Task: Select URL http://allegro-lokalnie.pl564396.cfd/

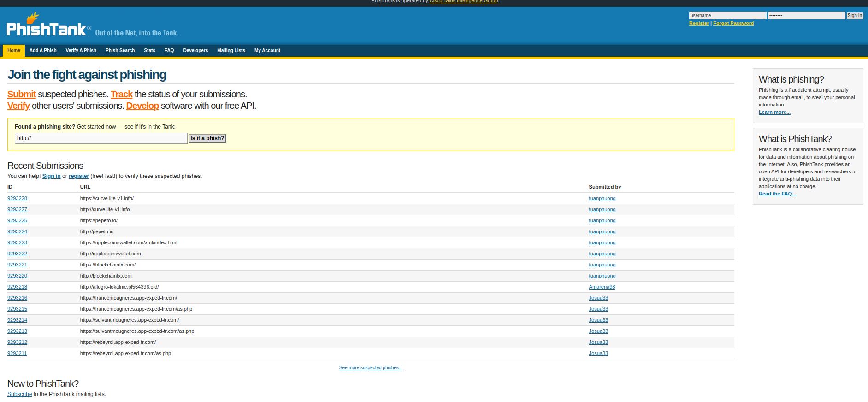Action: coord(119,287)
